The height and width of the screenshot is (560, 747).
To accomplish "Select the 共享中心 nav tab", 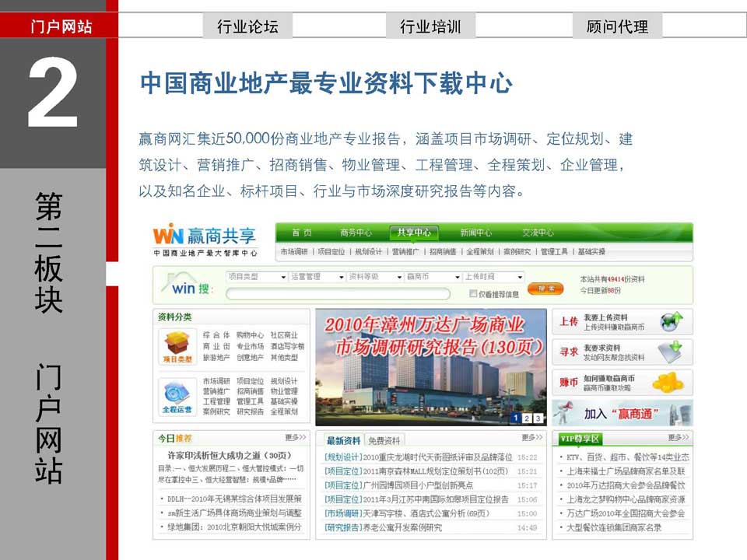I will coord(414,233).
